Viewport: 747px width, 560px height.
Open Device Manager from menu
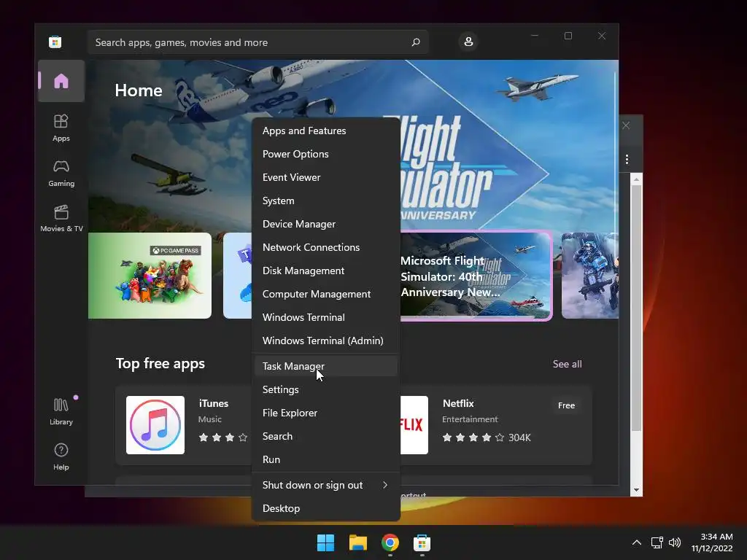[326, 224]
